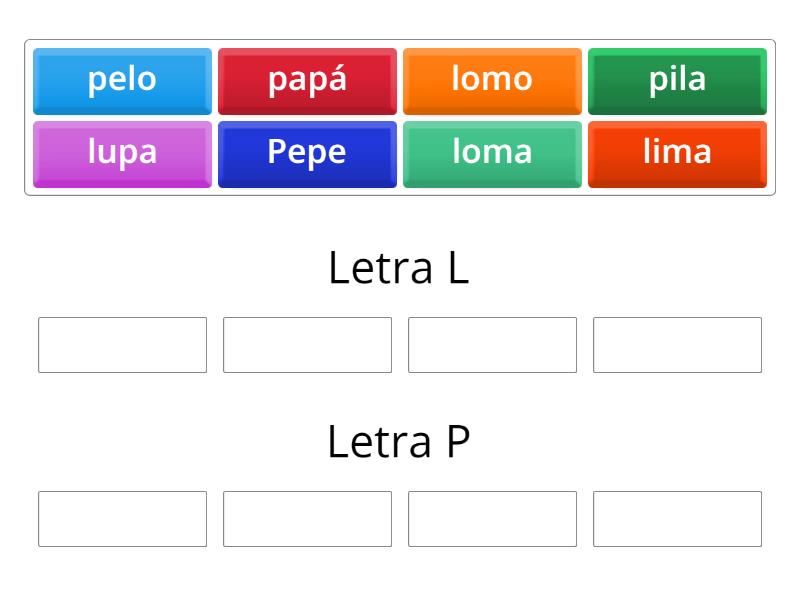Click inside the word bank panel border
This screenshot has height=600, width=800.
tap(400, 115)
